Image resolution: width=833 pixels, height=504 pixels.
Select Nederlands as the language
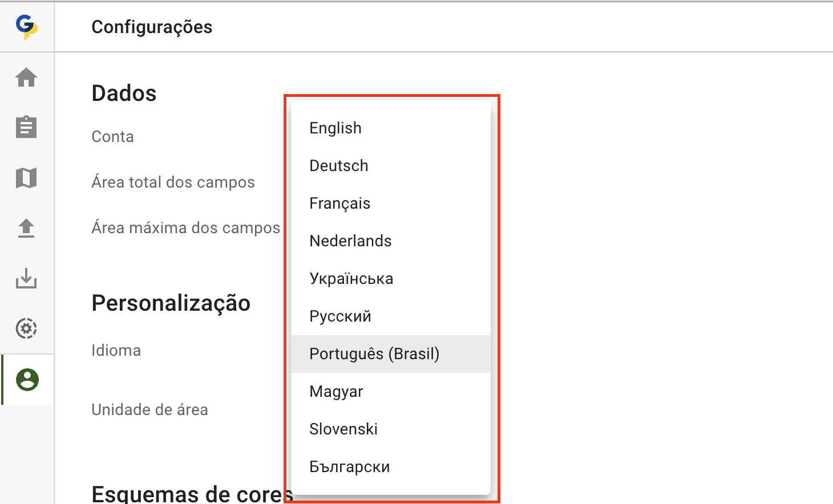(x=350, y=241)
